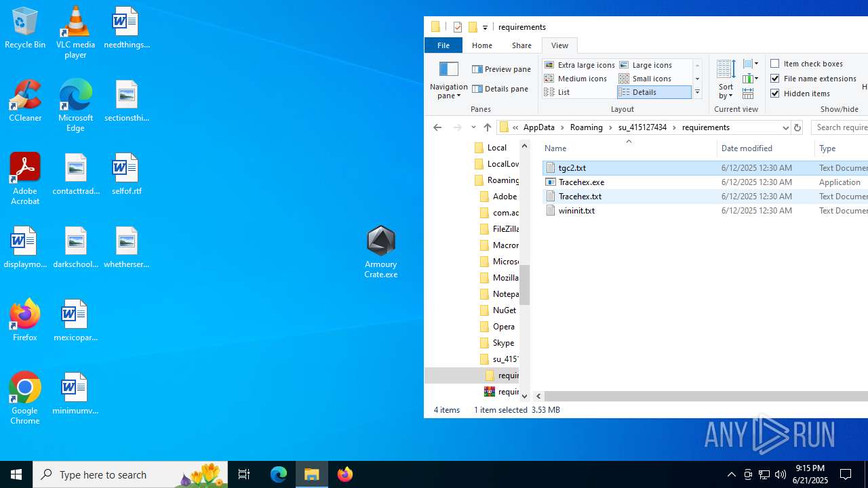This screenshot has width=868, height=488.
Task: Click Size all columns to fit icon
Action: [x=748, y=94]
